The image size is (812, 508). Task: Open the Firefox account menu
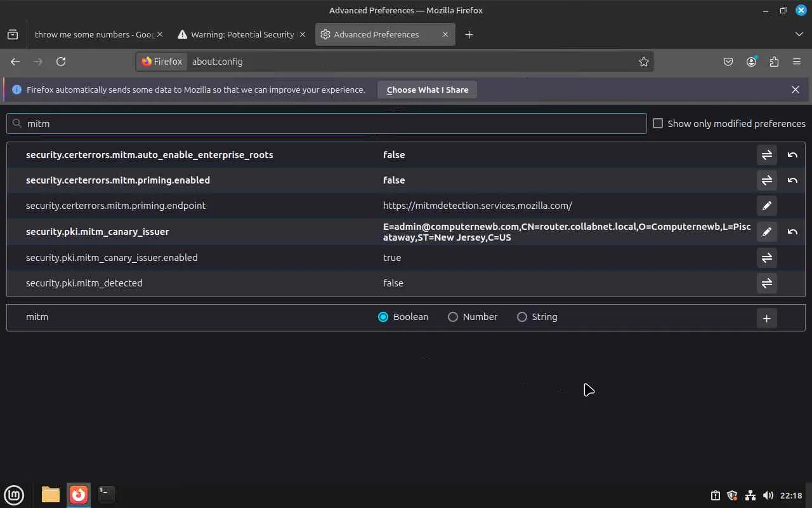pyautogui.click(x=751, y=62)
